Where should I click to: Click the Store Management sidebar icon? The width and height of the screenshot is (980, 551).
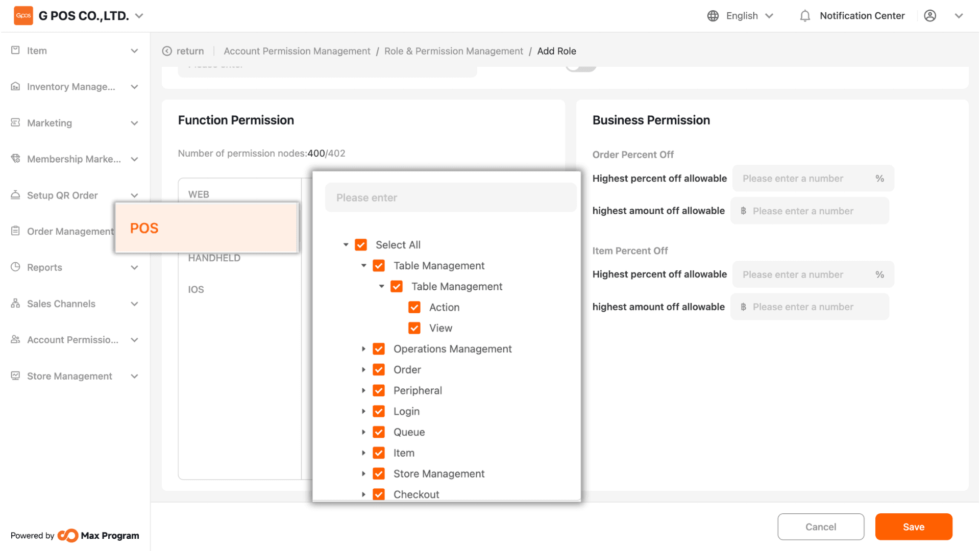15,375
